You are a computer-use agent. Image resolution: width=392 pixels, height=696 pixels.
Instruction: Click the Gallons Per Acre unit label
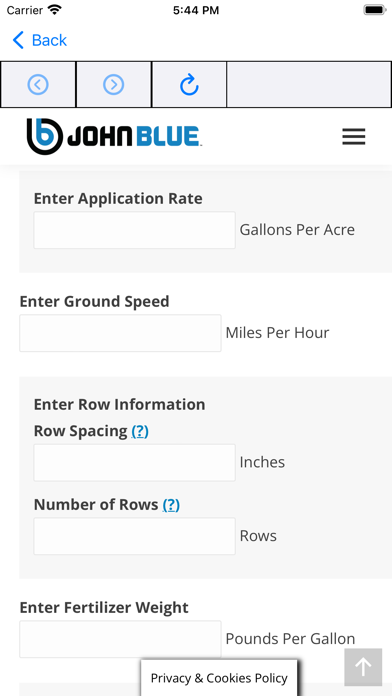pos(297,230)
